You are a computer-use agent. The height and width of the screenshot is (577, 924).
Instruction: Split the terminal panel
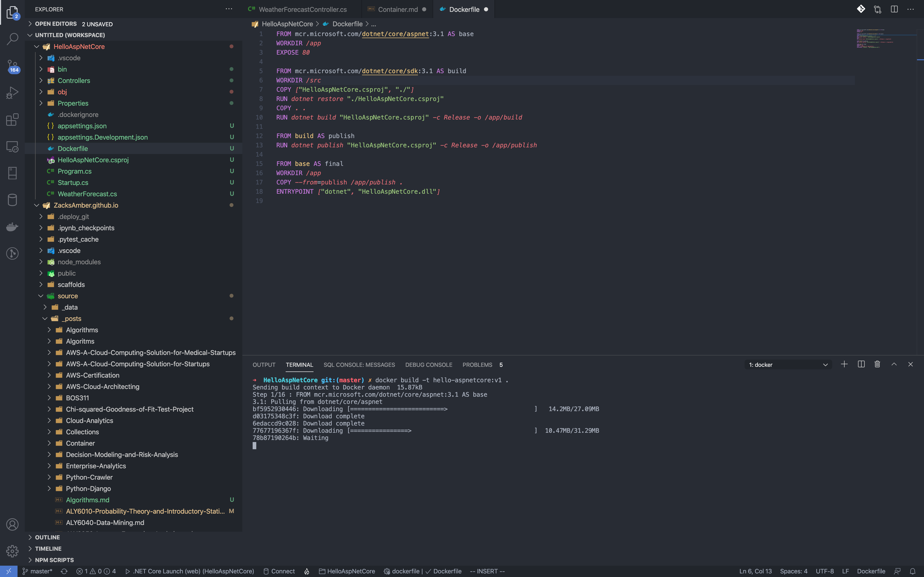(x=861, y=364)
